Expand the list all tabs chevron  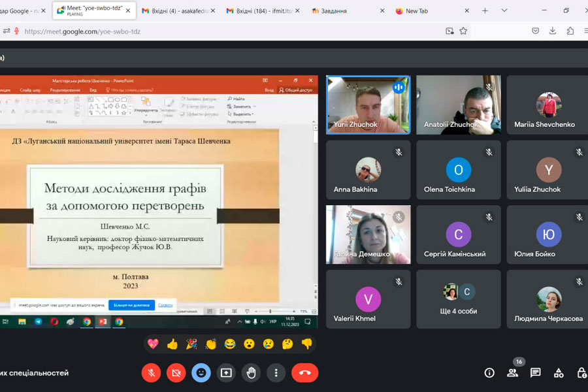point(504,10)
